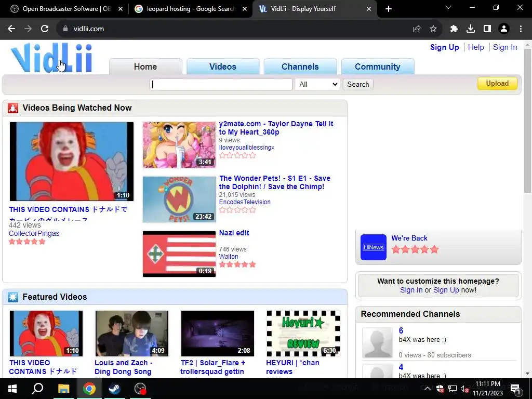Screen dimensions: 532x399
Task: Open Chrome three-dot menu
Action: point(521,29)
